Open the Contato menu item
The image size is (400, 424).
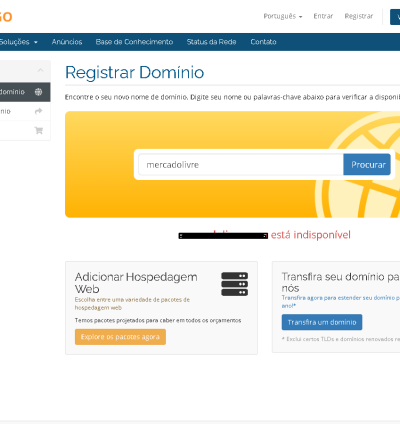click(263, 42)
